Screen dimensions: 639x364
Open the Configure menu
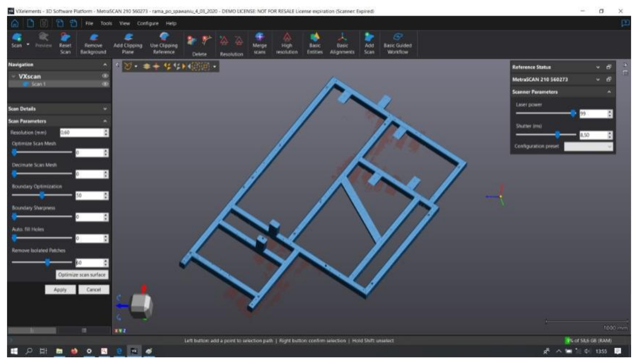[148, 23]
